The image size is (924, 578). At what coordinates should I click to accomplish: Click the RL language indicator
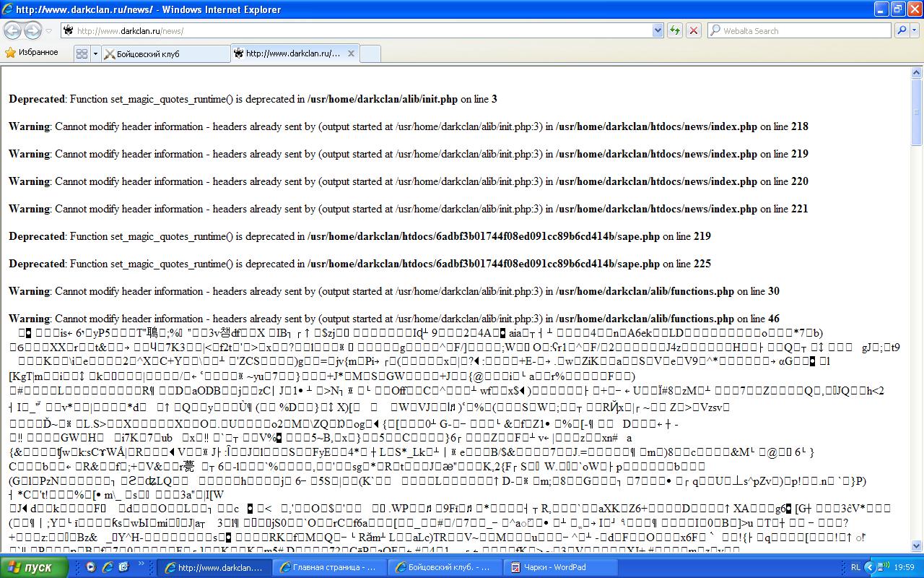click(855, 568)
